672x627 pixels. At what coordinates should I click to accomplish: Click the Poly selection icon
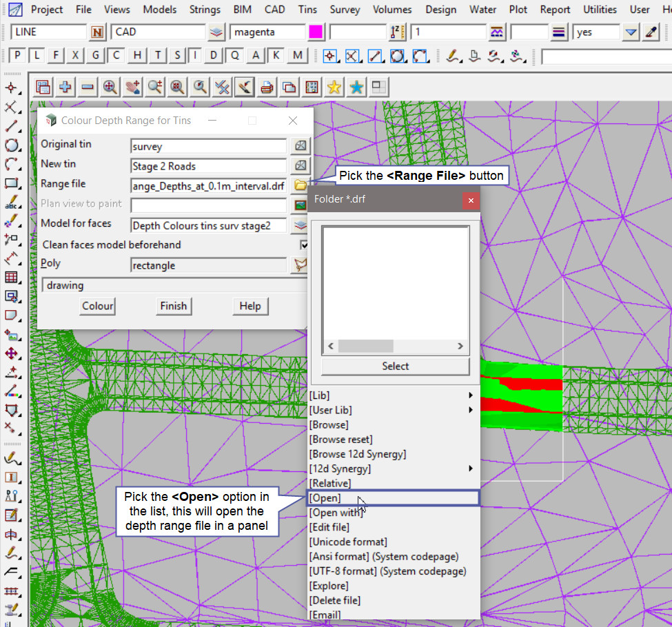[300, 265]
